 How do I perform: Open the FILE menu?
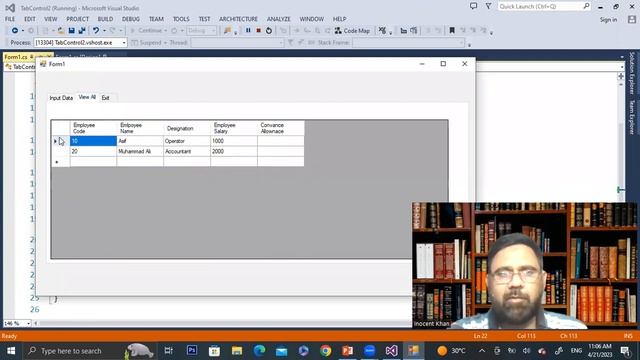[10, 19]
